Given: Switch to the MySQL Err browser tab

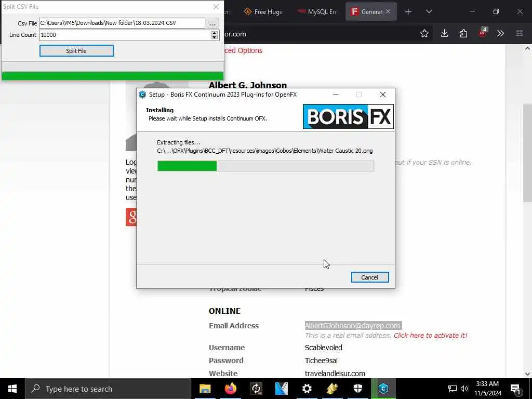Looking at the screenshot, I should click(317, 12).
